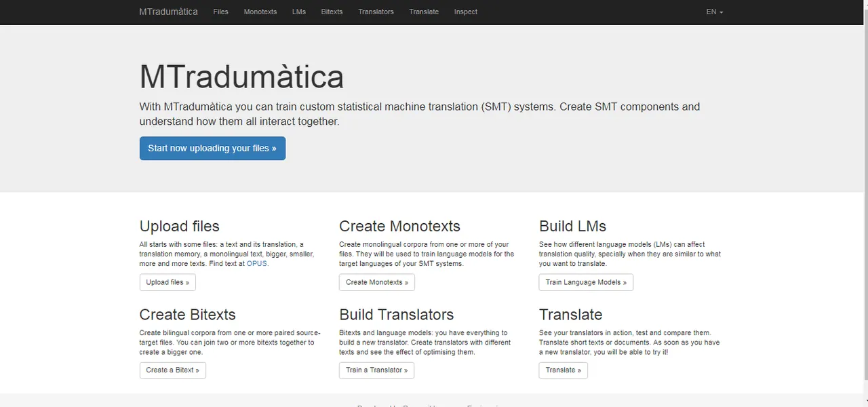Click the Upload files » button

coord(167,282)
